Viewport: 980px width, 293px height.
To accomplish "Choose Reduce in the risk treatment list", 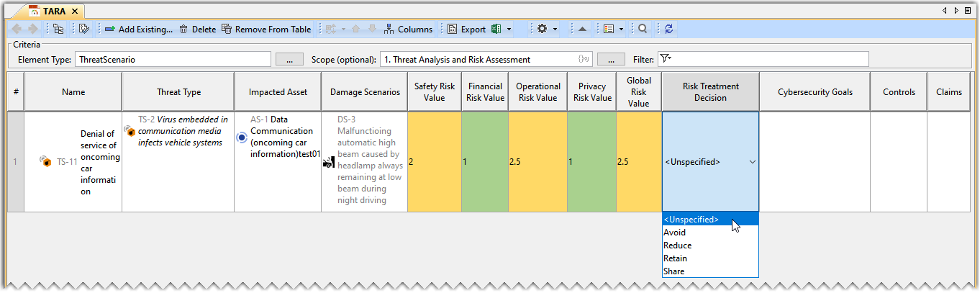I will [678, 245].
